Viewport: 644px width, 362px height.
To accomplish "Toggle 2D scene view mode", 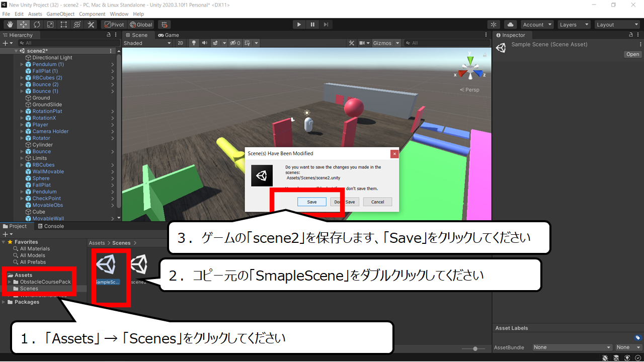I will [x=181, y=43].
